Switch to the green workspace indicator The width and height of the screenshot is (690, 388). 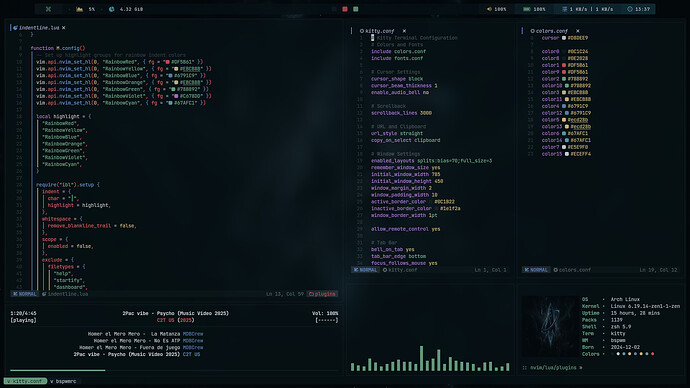356,9
